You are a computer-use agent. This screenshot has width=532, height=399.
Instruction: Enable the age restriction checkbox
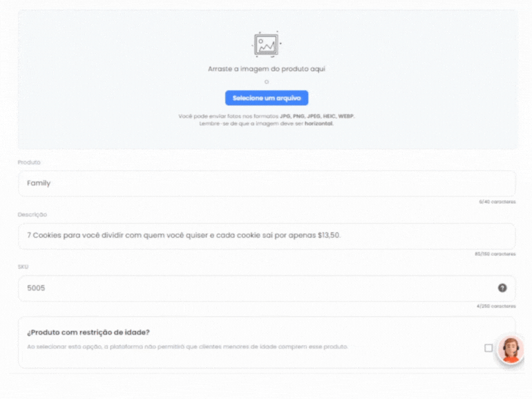pos(488,348)
